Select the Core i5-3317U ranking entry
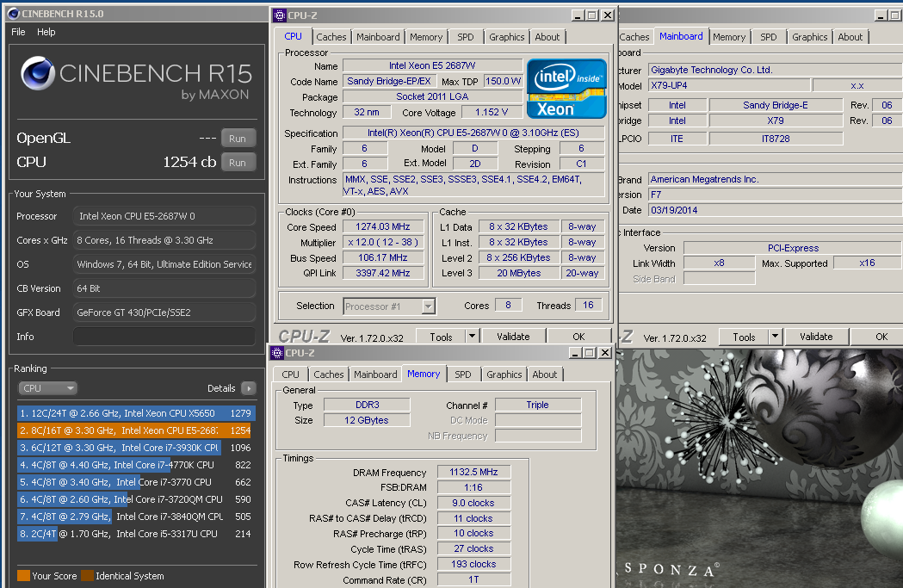Viewport: 903px width, 588px height. click(135, 534)
